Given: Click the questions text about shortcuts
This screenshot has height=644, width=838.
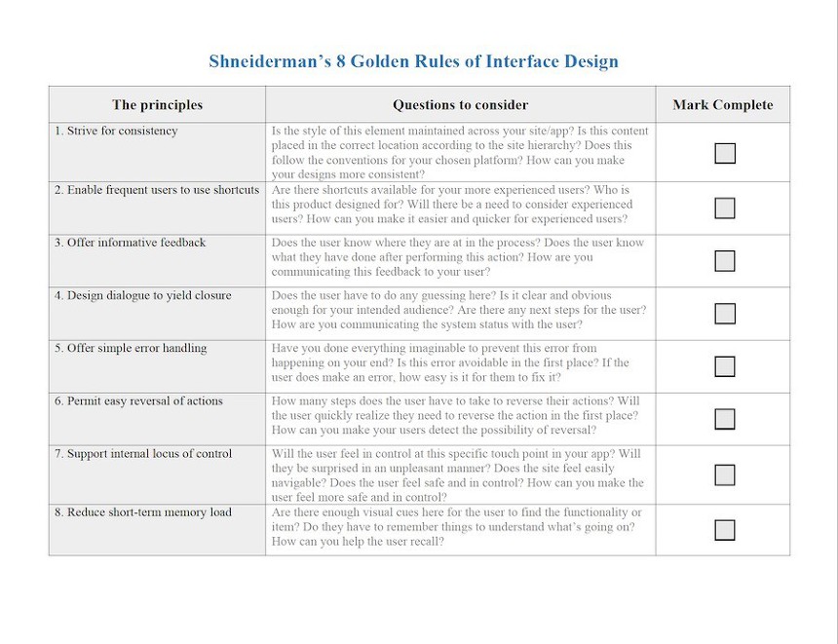Looking at the screenshot, I should [451, 205].
